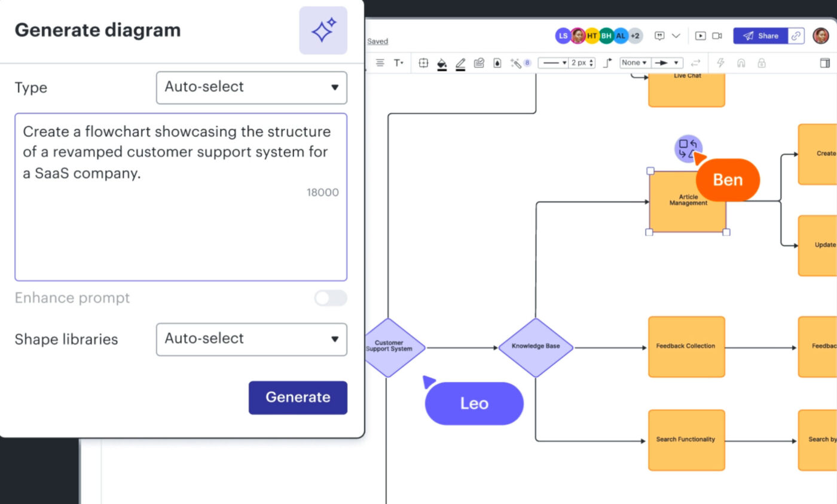Start presentation mode with play icon

click(x=700, y=36)
